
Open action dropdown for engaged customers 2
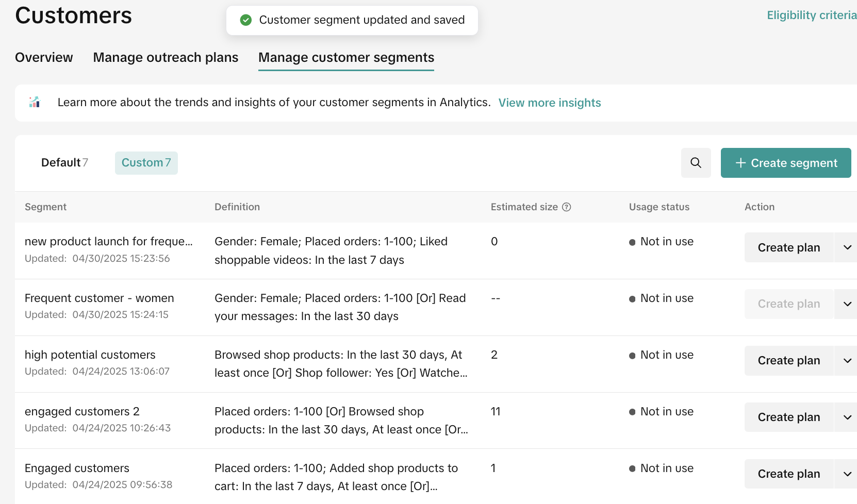point(847,417)
